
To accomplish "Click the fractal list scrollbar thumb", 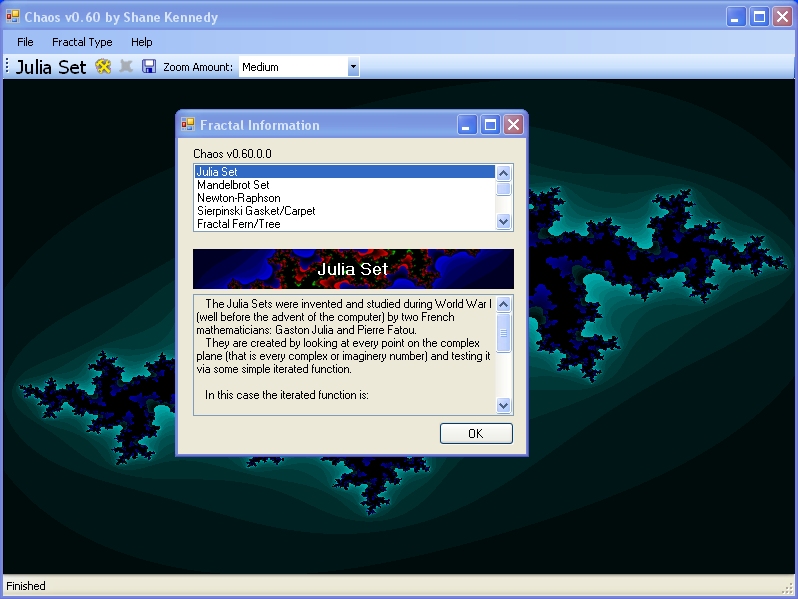I will point(503,189).
